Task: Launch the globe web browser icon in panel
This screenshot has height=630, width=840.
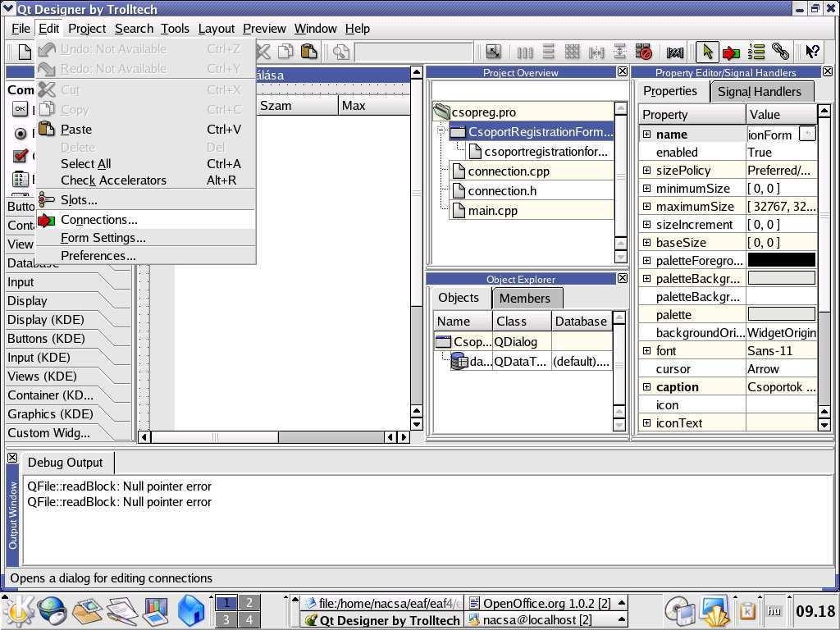Action: [x=52, y=611]
